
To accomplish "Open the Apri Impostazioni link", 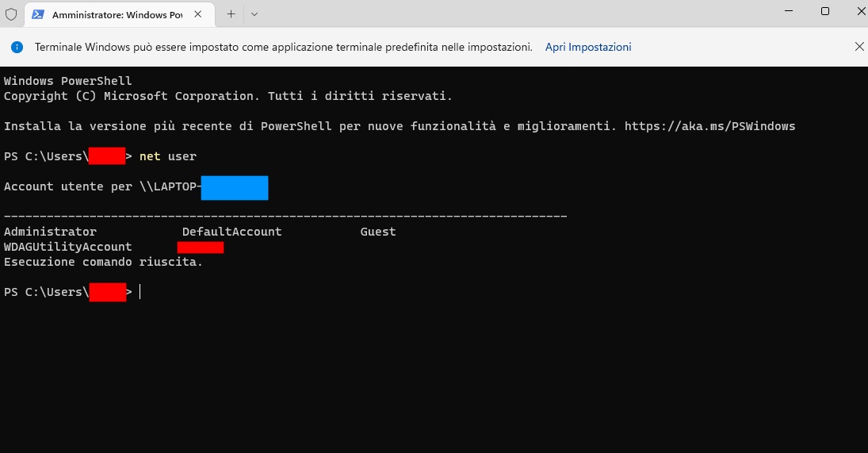I will pyautogui.click(x=588, y=47).
